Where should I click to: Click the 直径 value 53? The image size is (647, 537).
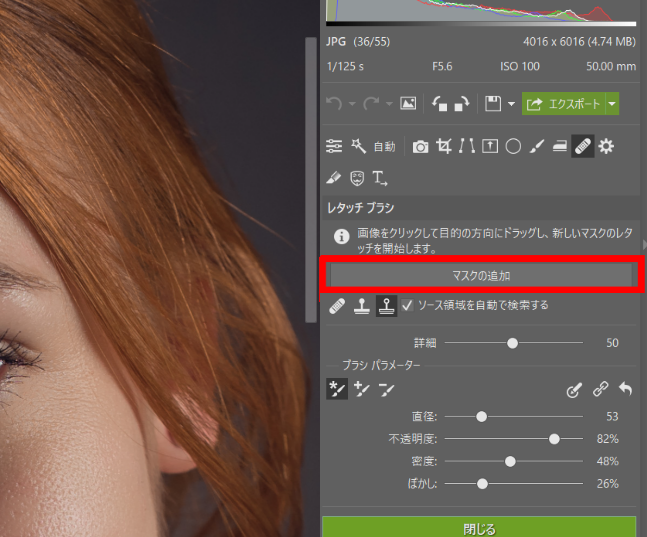click(x=612, y=416)
